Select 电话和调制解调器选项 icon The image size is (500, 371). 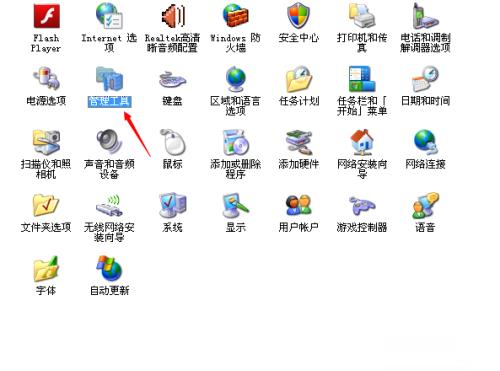coord(425,16)
